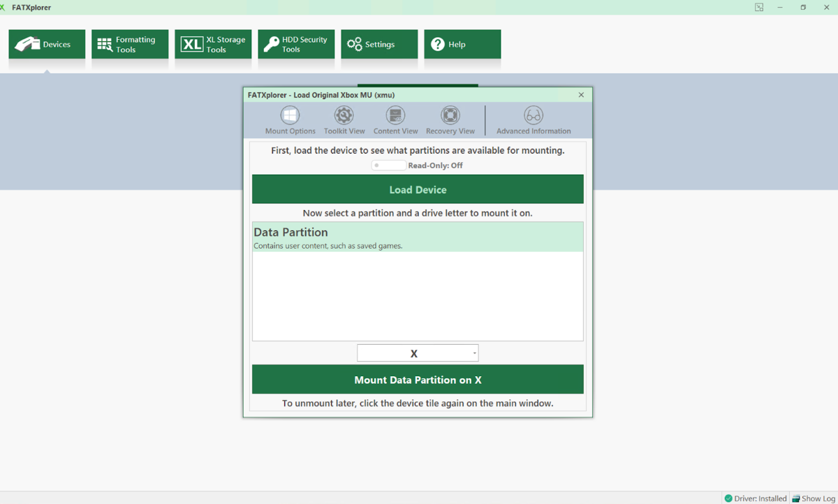838x504 pixels.
Task: Open the Settings tab
Action: coord(379,44)
